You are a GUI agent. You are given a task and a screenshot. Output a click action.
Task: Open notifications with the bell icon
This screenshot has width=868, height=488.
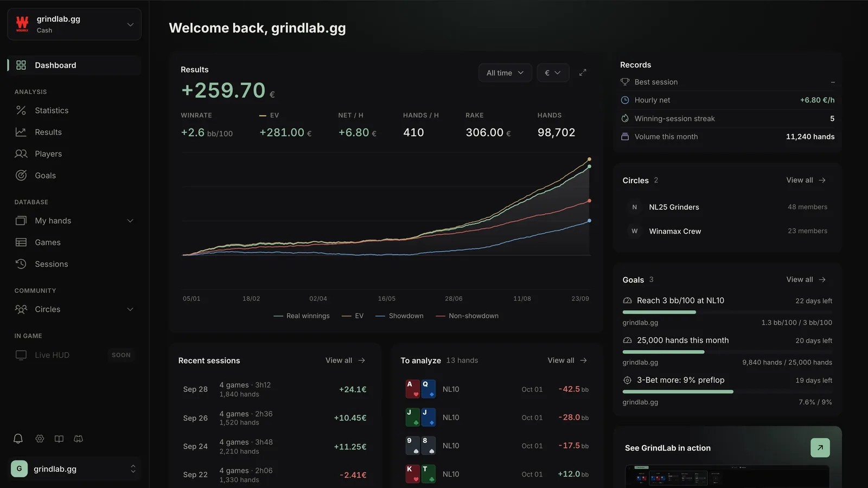pos(18,439)
